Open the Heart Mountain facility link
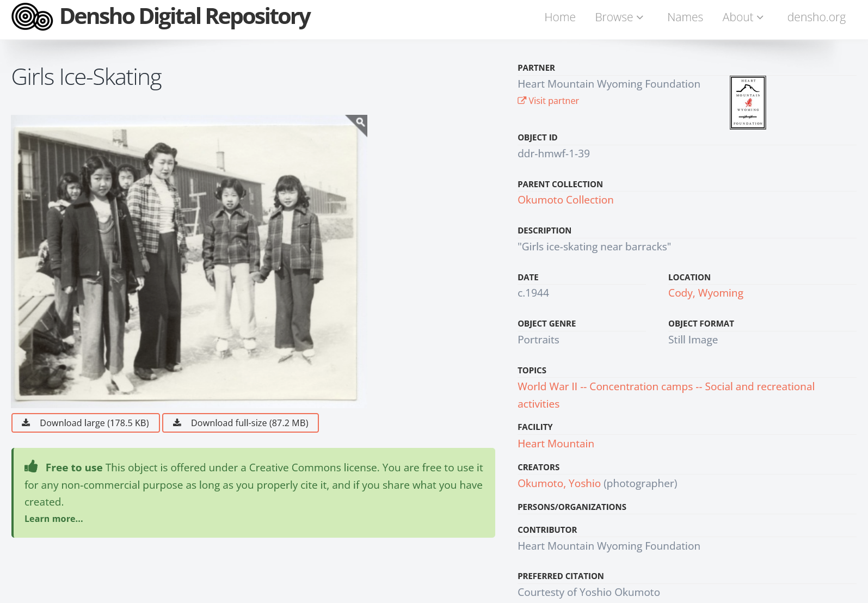Viewport: 868px width, 603px height. 555,444
